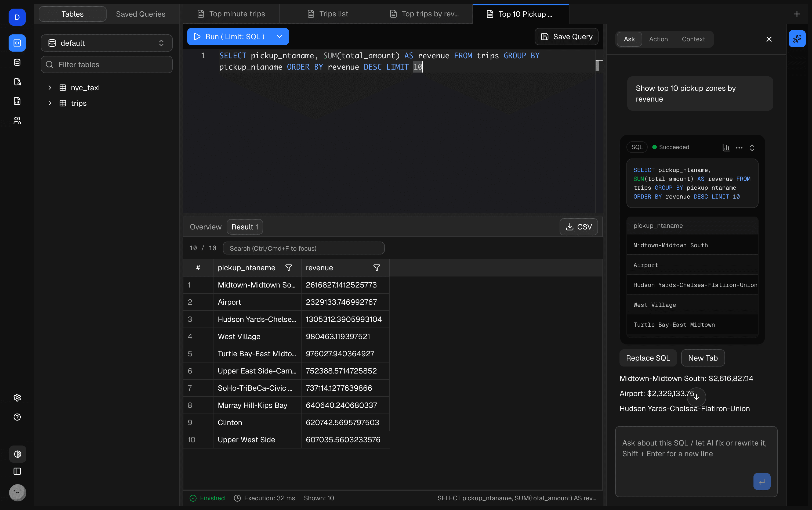Filter the revenue column
The width and height of the screenshot is (812, 510).
pos(376,268)
